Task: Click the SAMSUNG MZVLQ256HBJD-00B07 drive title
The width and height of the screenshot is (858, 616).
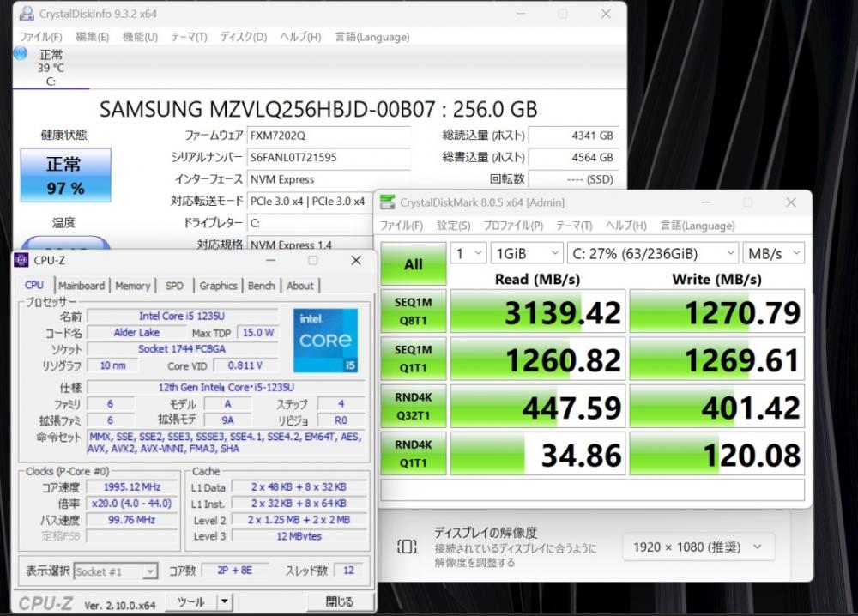Action: 318,110
